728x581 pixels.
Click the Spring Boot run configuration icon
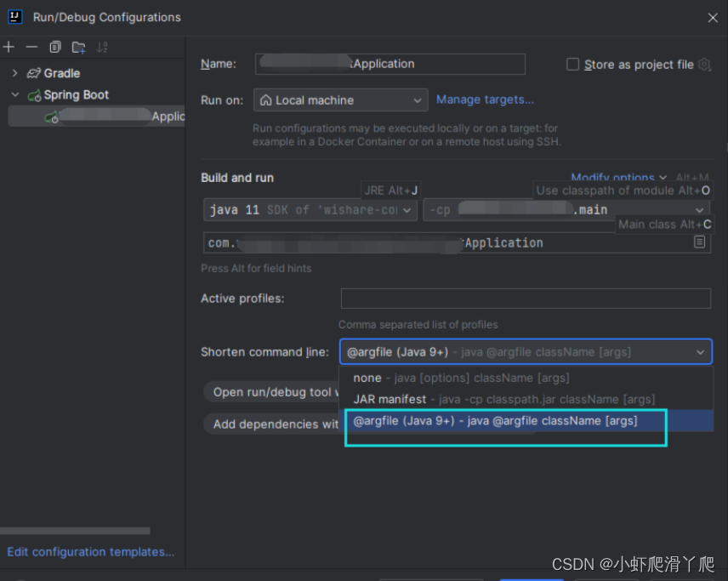pyautogui.click(x=51, y=117)
